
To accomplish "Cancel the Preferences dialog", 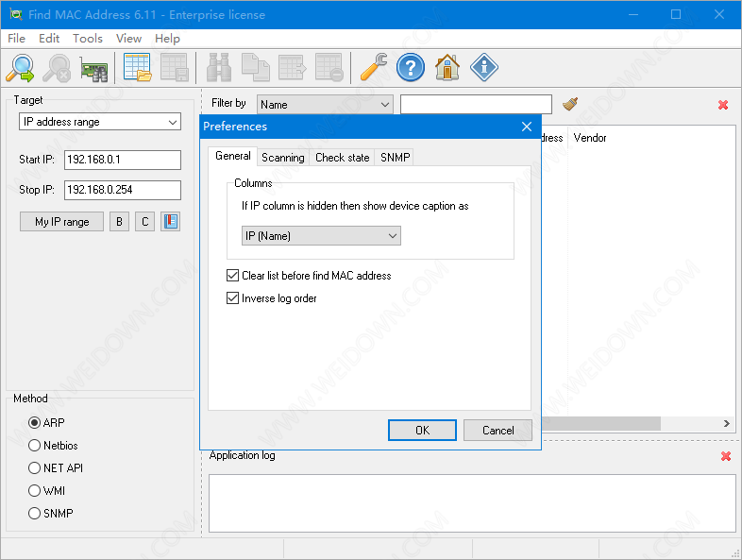I will point(497,431).
